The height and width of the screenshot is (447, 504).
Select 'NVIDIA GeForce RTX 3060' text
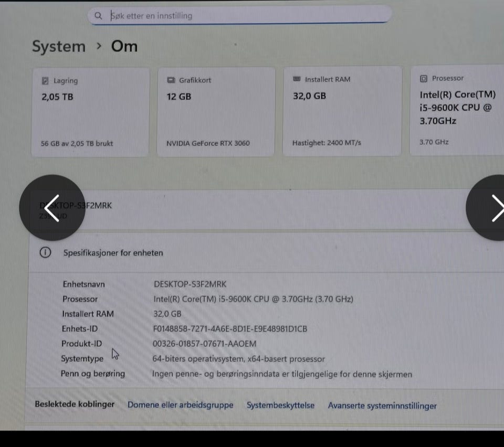click(208, 143)
